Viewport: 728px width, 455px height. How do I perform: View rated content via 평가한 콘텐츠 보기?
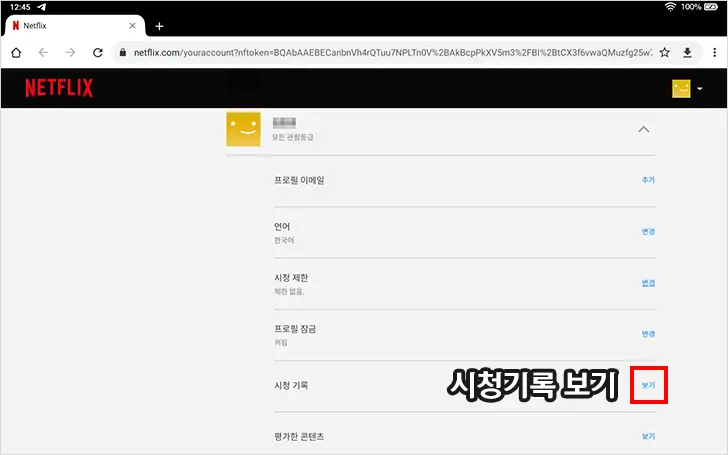[648, 436]
